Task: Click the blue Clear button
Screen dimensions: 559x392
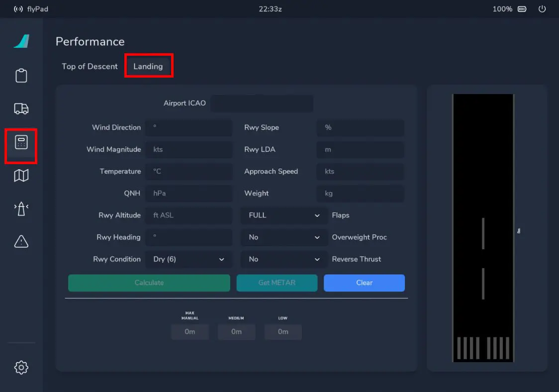Action: click(364, 283)
